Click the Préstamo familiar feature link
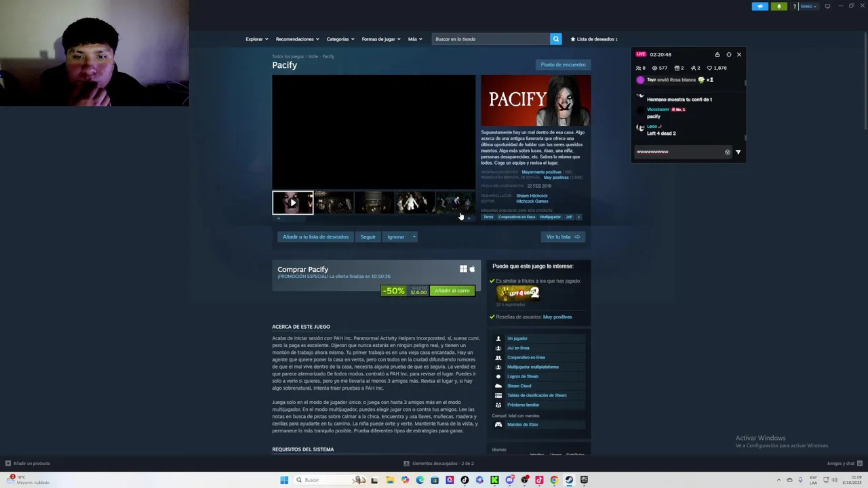 point(523,405)
